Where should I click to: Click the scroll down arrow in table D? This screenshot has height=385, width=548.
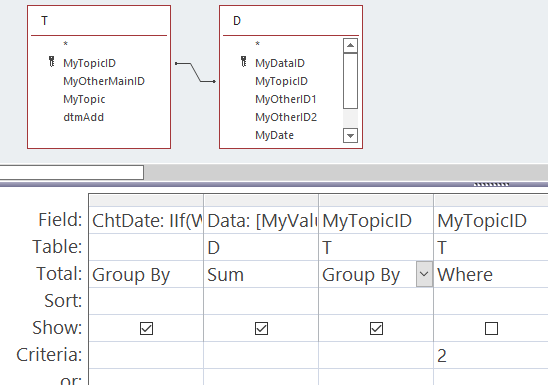point(351,136)
